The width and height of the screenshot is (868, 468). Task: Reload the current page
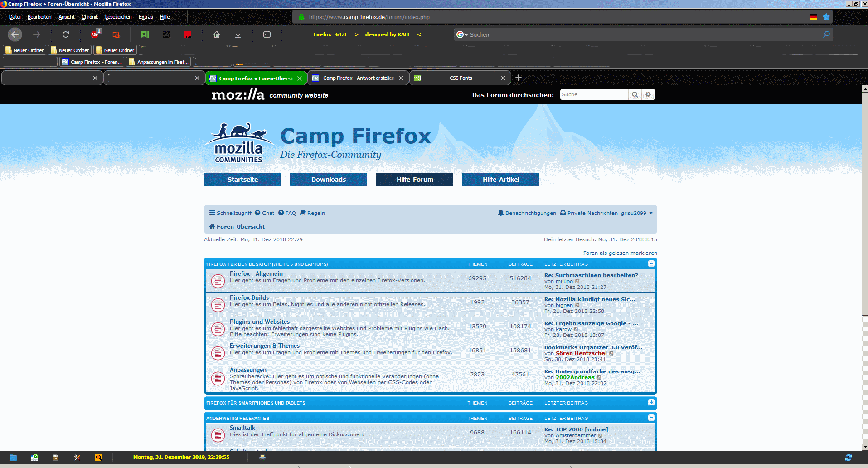(66, 34)
